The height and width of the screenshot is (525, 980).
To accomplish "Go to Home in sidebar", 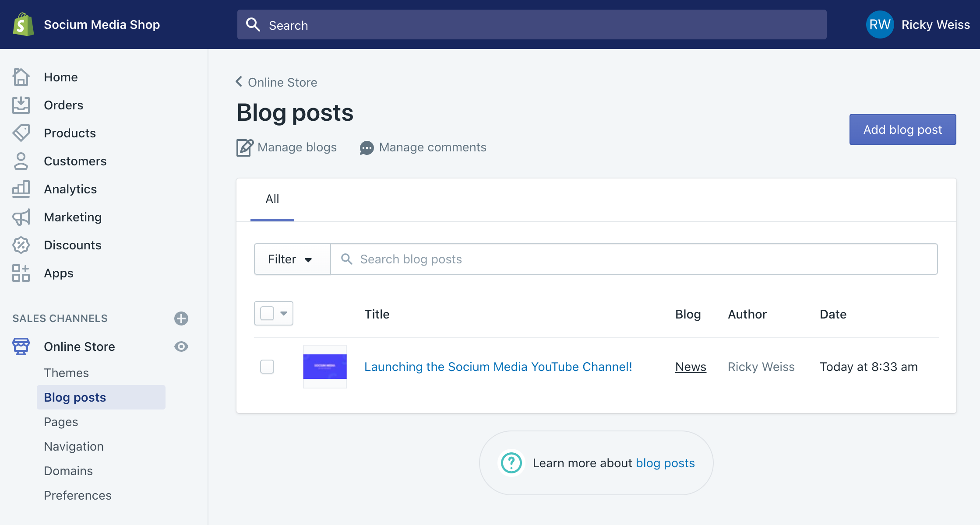I will [61, 77].
